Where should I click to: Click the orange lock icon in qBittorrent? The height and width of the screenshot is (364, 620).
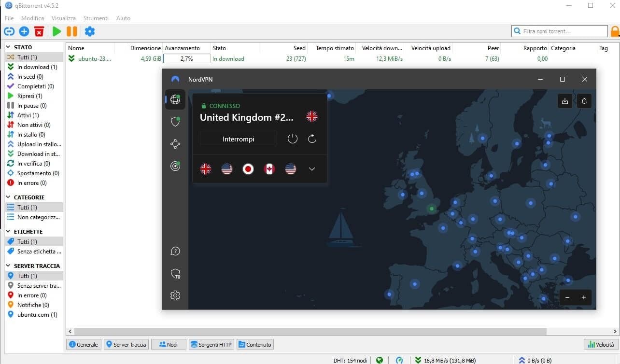pyautogui.click(x=615, y=31)
